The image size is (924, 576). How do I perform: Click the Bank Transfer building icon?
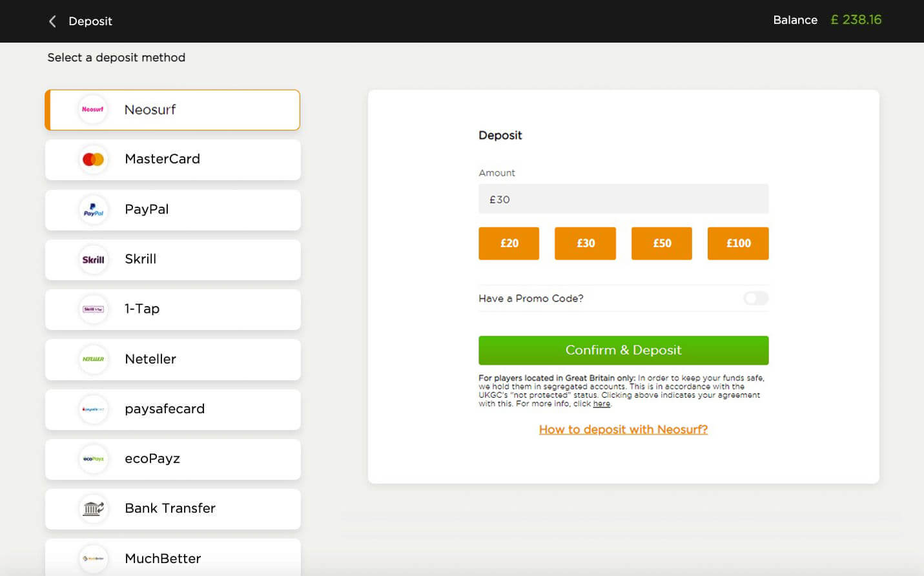pyautogui.click(x=93, y=509)
